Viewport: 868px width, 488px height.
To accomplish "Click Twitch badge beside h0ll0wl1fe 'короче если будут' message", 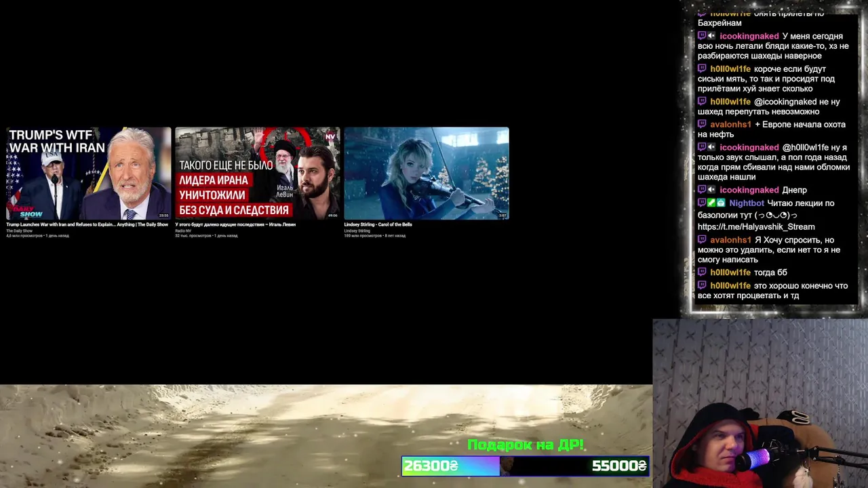I will (702, 69).
